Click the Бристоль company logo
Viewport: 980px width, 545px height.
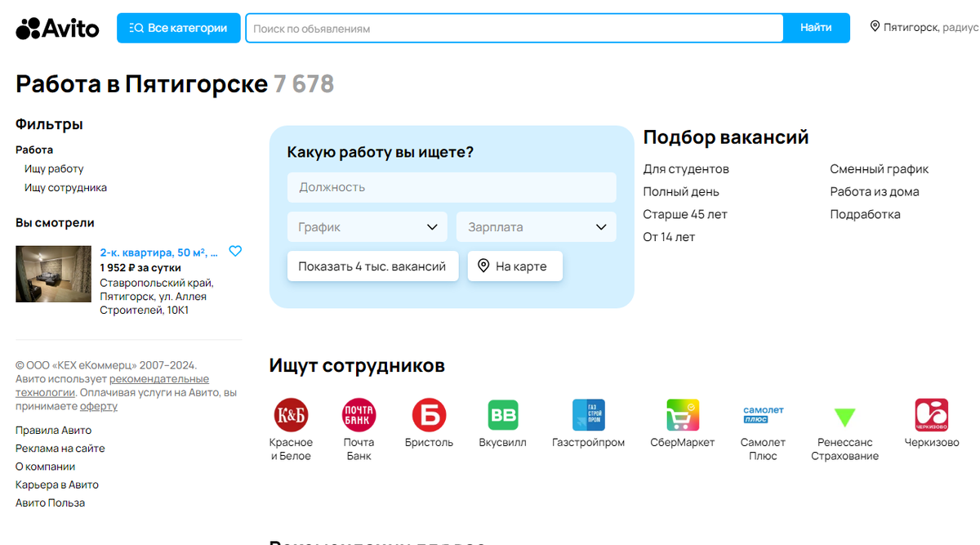pos(429,415)
